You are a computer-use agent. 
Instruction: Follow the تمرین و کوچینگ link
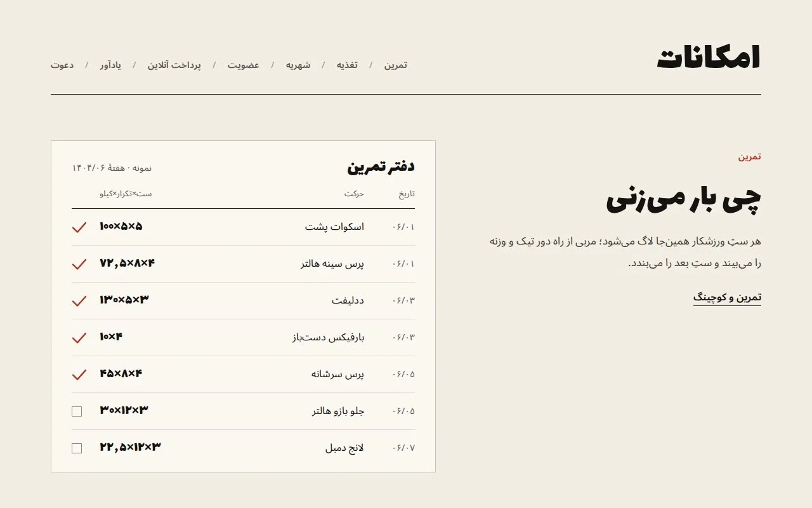click(x=727, y=297)
